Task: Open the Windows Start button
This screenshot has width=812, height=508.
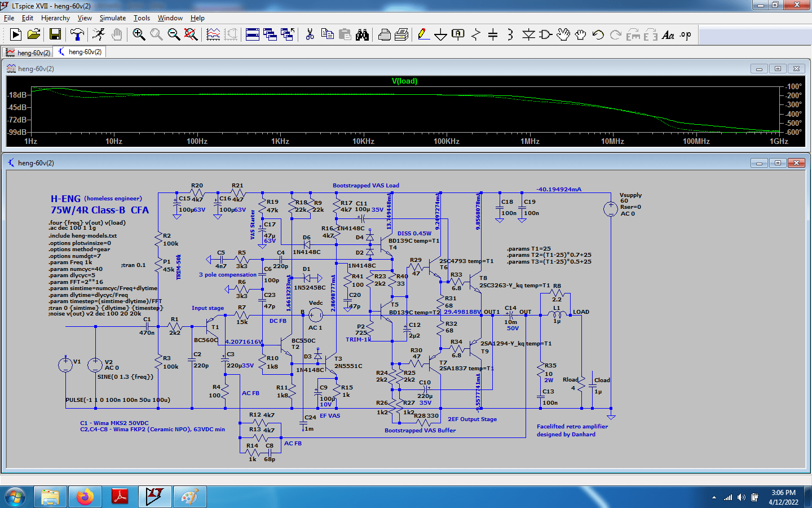Action: tap(15, 497)
